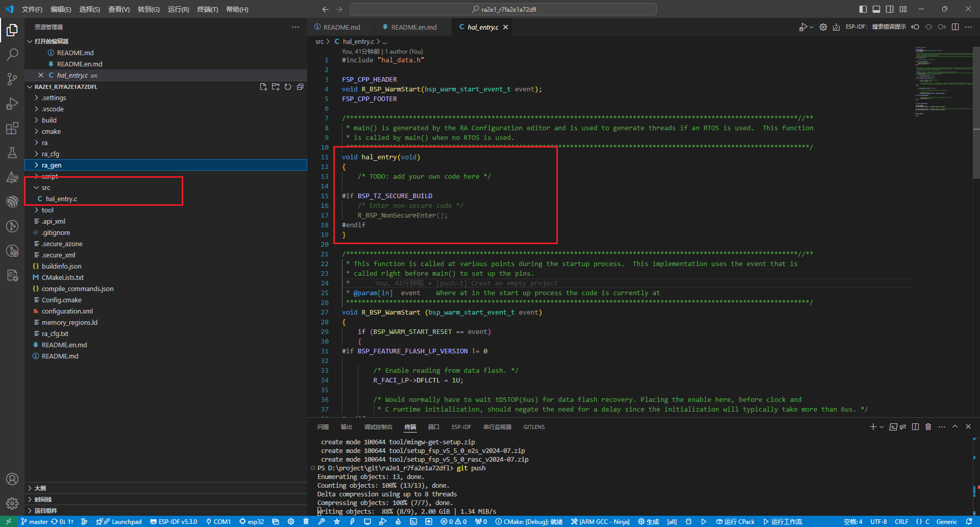
Task: Toggle primary sidebar visibility
Action: point(863,9)
